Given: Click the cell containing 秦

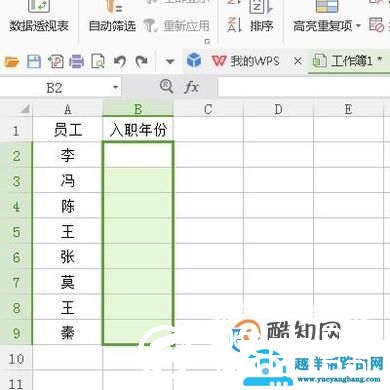Looking at the screenshot, I should coord(68,333).
